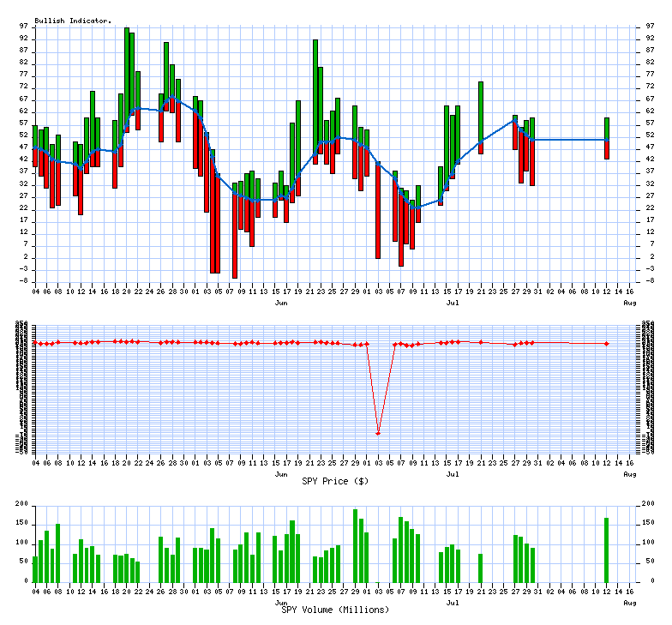The height and width of the screenshot is (625, 672).
Task: Click the first red price marker at far left
Action: click(x=35, y=343)
